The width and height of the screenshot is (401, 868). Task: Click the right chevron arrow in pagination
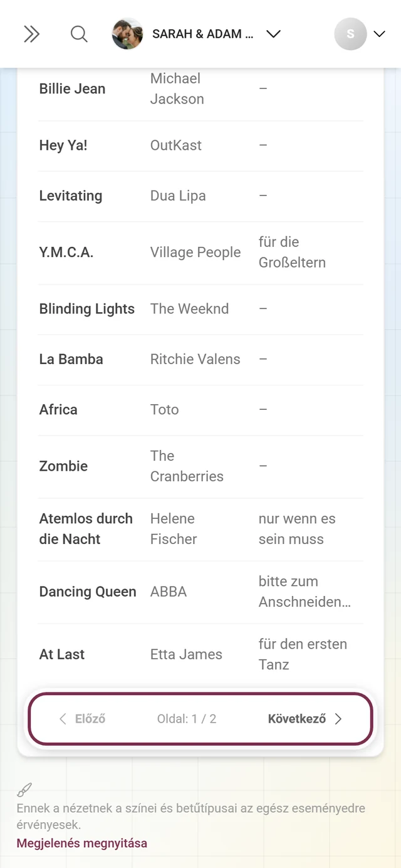pos(338,719)
